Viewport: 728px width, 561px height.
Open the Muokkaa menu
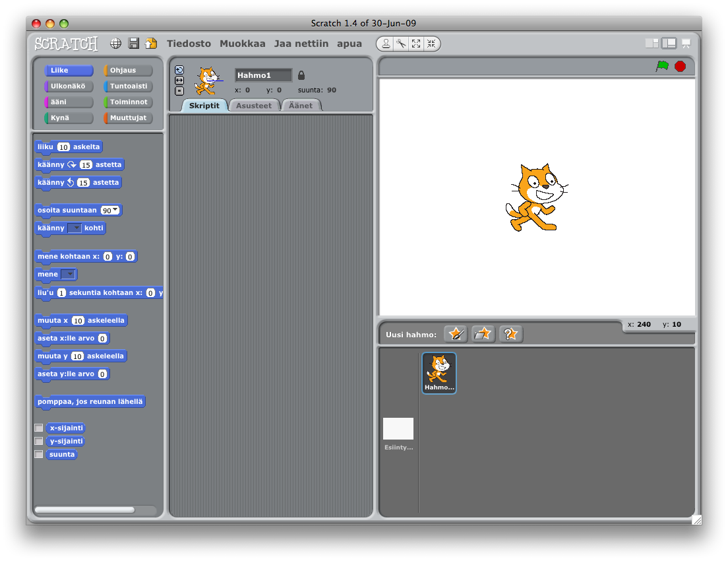[x=243, y=44]
